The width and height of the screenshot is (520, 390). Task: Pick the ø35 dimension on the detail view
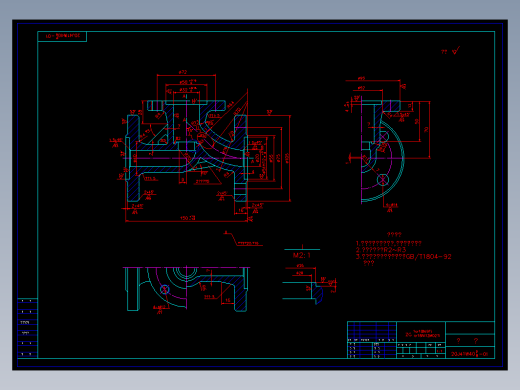coord(300,266)
